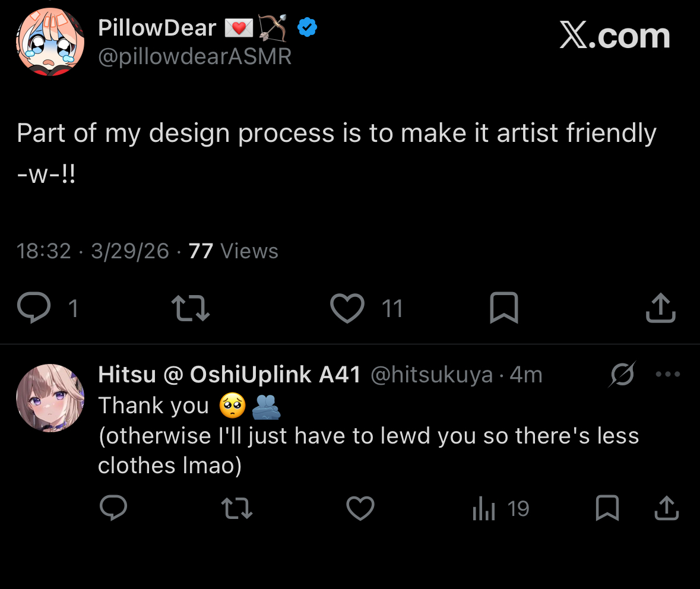Click the X.com logo

click(x=615, y=37)
